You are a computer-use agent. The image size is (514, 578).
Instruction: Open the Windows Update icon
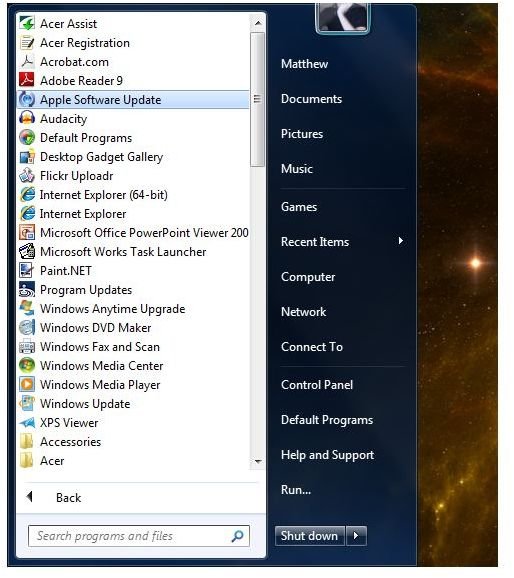coord(27,403)
